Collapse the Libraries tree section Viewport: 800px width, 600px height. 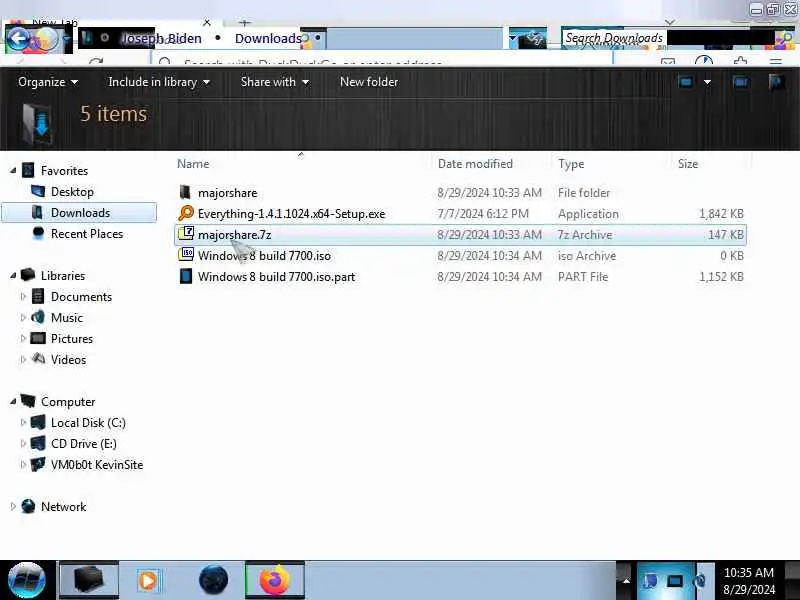(x=13, y=276)
